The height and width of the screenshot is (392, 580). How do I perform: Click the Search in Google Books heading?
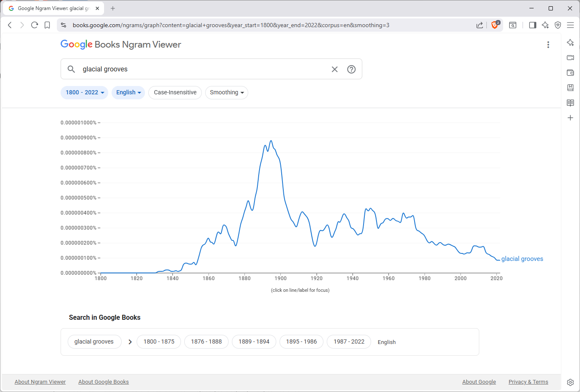click(104, 318)
